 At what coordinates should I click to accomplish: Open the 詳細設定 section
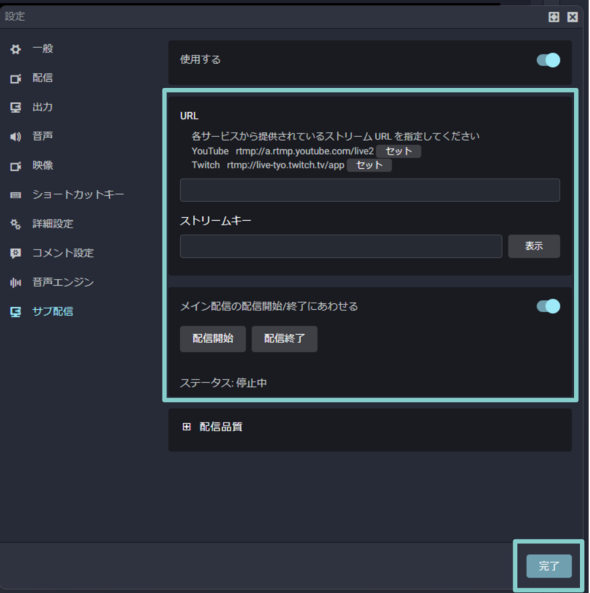point(53,224)
